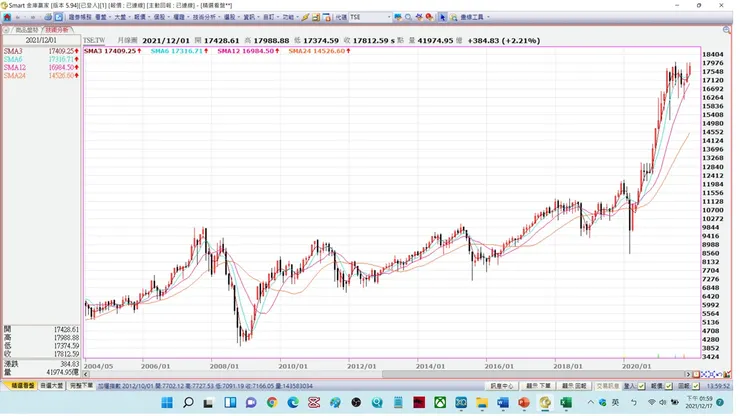
Task: Open the TSE code combo box dropdown
Action: click(389, 17)
